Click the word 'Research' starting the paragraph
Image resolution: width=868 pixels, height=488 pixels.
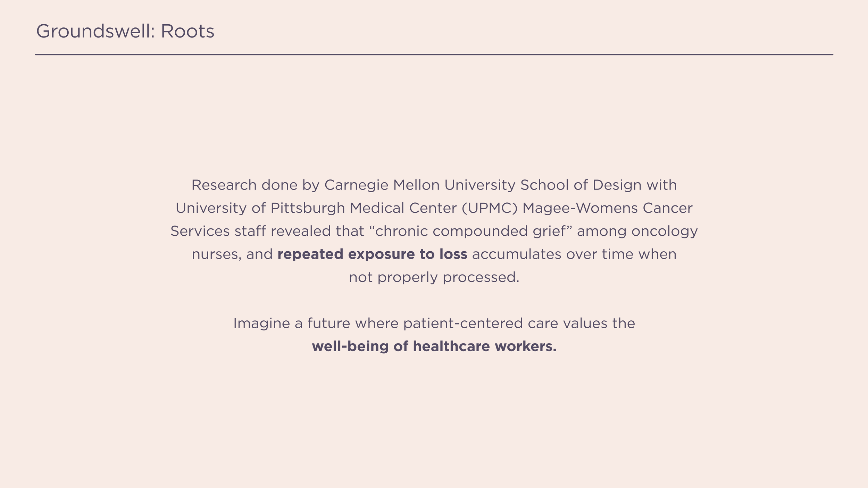point(224,185)
